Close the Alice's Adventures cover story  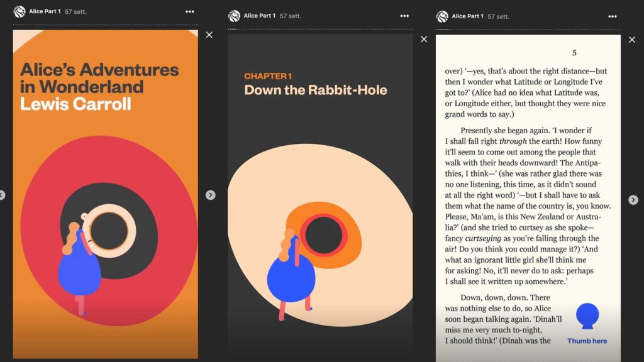coord(209,35)
